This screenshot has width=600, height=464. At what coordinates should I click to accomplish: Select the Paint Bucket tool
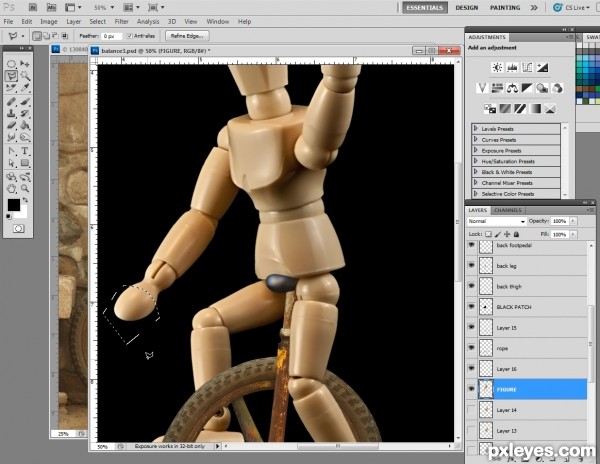click(x=25, y=125)
